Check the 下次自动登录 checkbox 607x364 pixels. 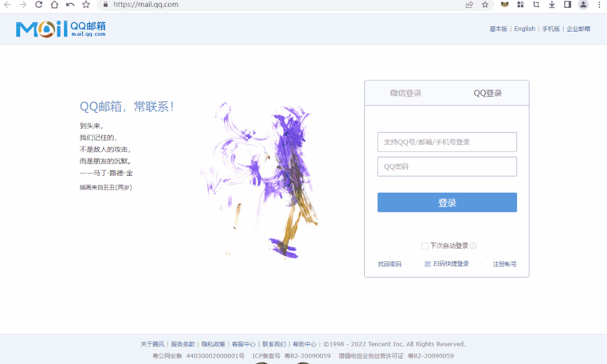tap(425, 246)
